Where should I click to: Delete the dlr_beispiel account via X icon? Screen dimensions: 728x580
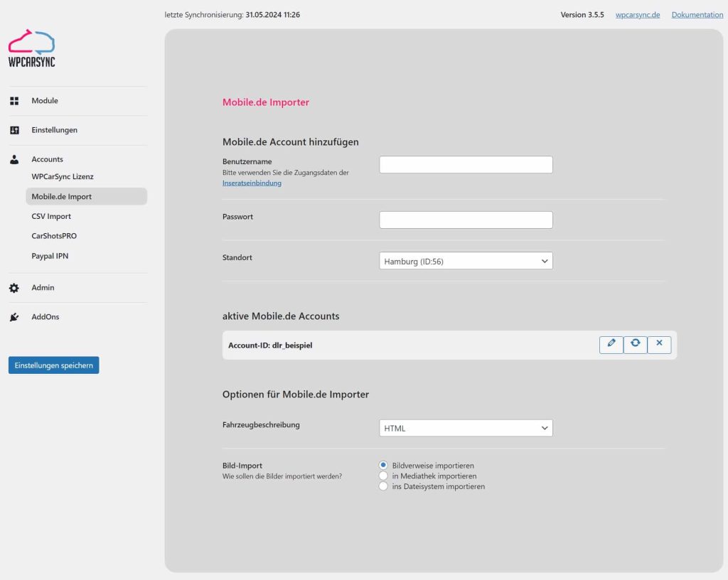click(659, 345)
